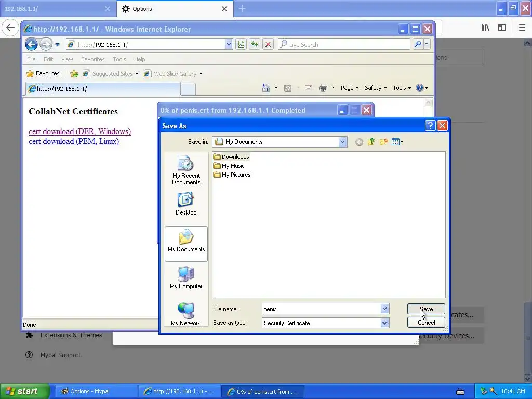Click the IE Help question mark icon
Viewport: 532px width, 399px height.
(x=420, y=88)
